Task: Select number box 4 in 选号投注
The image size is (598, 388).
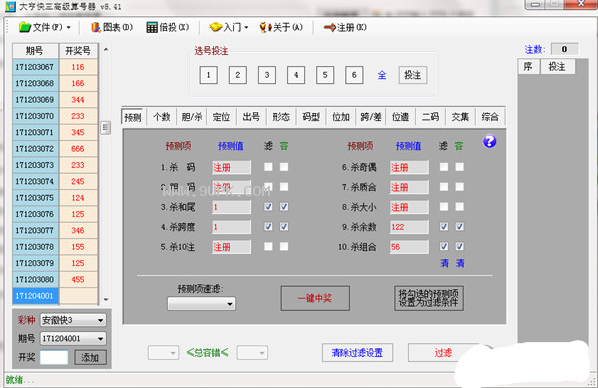Action: pos(296,75)
